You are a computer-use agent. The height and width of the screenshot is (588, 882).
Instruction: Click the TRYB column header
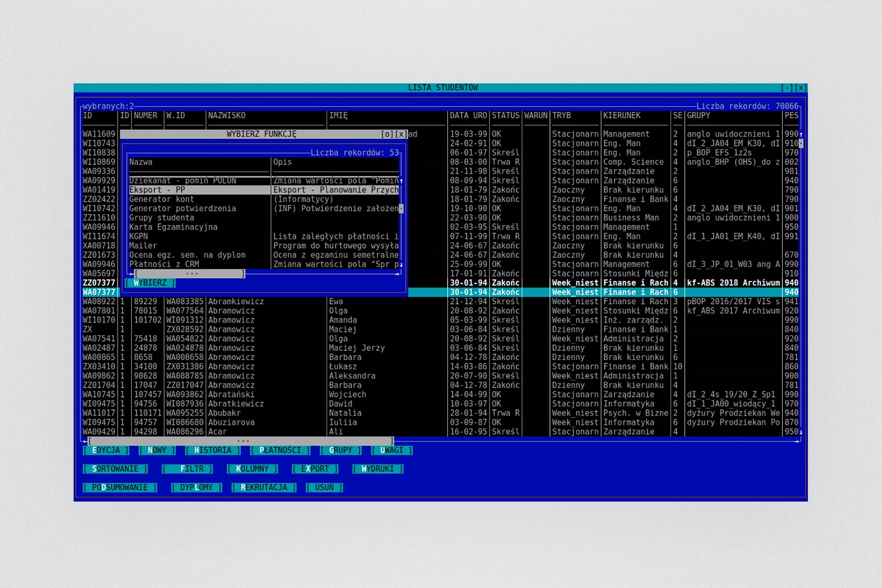561,116
